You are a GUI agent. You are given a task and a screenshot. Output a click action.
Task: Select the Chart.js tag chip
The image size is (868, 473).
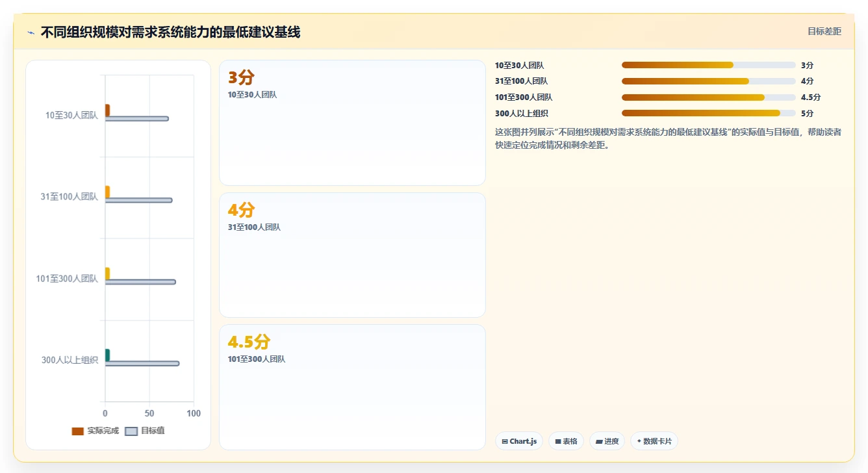tap(519, 441)
